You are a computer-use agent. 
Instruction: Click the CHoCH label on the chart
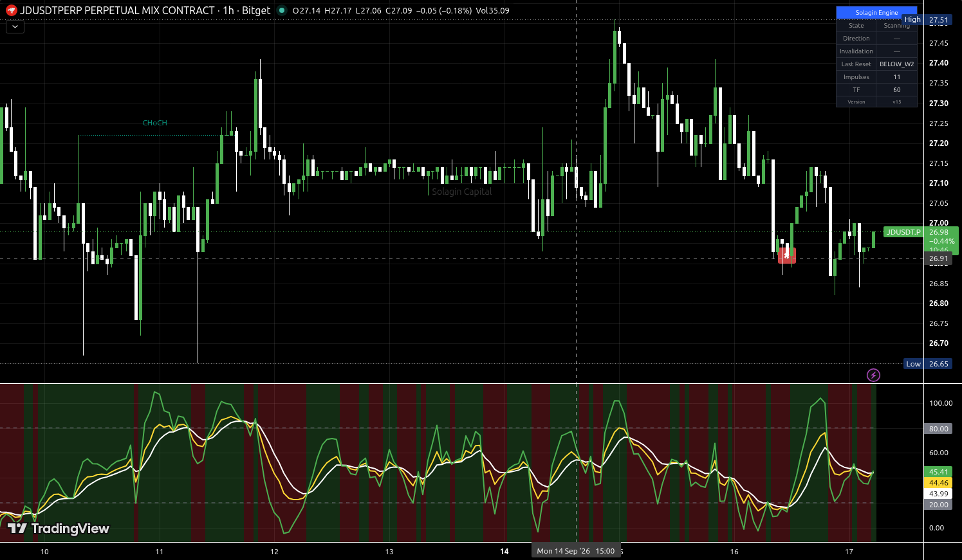154,123
